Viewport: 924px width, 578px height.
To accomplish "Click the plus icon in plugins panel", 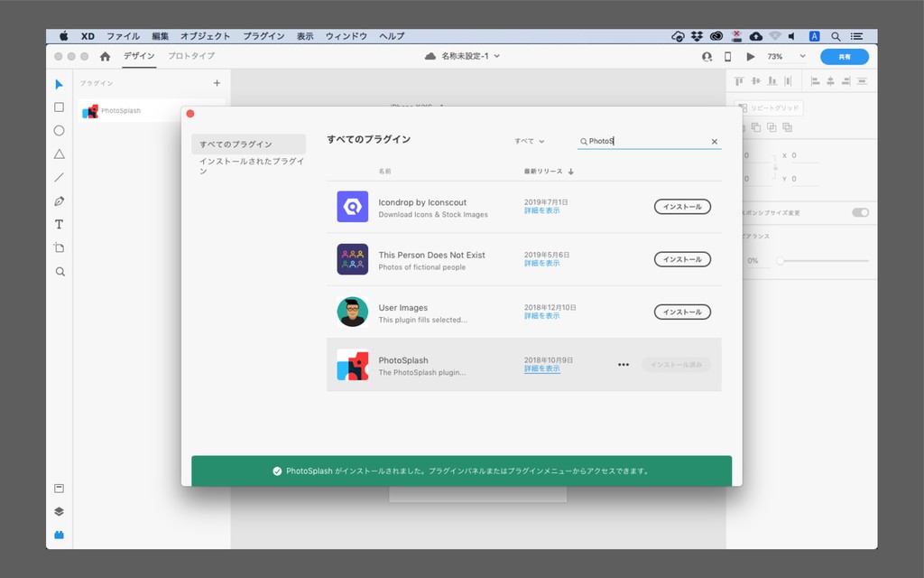I will (x=217, y=83).
